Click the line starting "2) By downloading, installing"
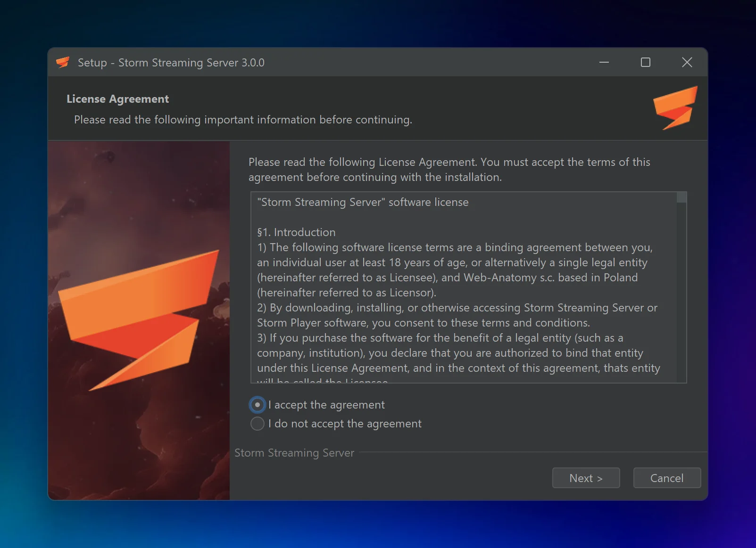The image size is (756, 548). point(457,308)
